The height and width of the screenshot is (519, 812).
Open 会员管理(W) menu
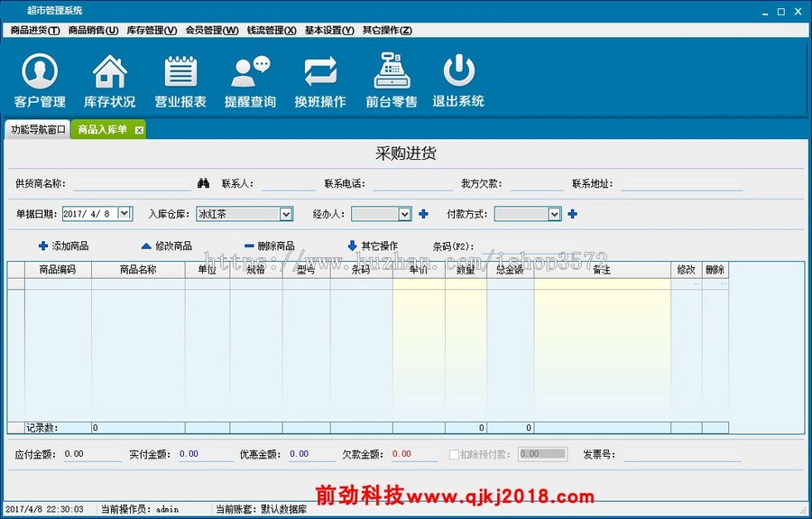(x=212, y=31)
